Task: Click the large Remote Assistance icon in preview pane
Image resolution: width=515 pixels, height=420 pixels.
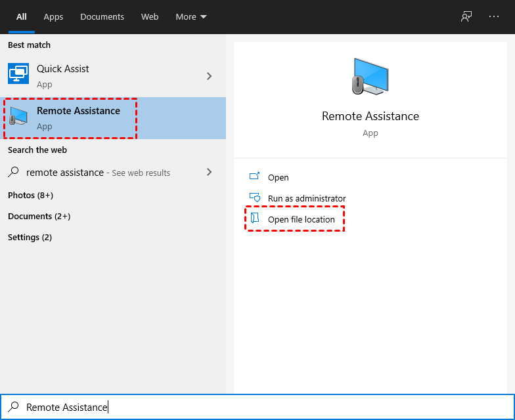Action: click(370, 77)
